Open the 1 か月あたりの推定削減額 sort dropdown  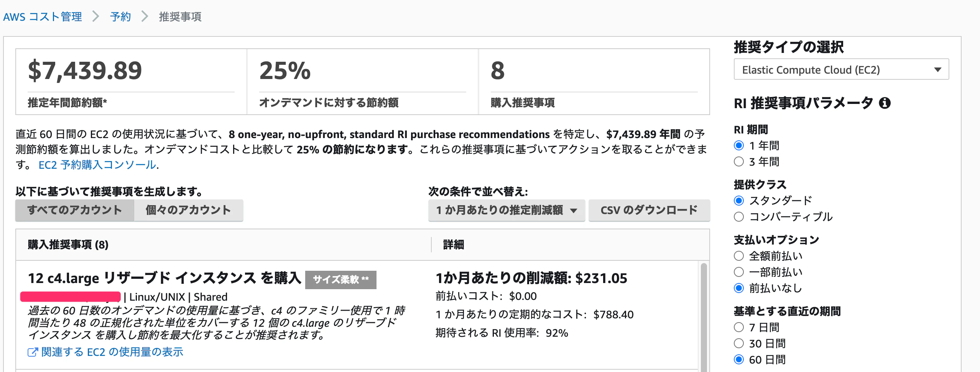point(506,210)
